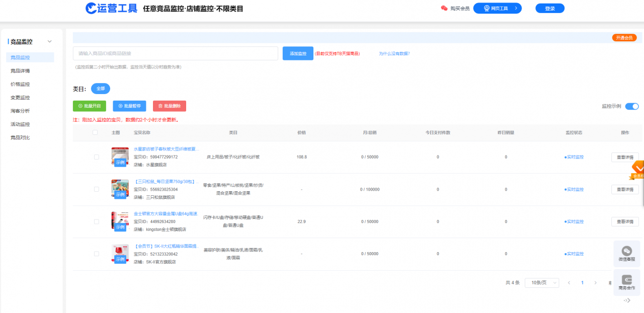Click the product ID search input field
The width and height of the screenshot is (644, 313).
click(176, 53)
